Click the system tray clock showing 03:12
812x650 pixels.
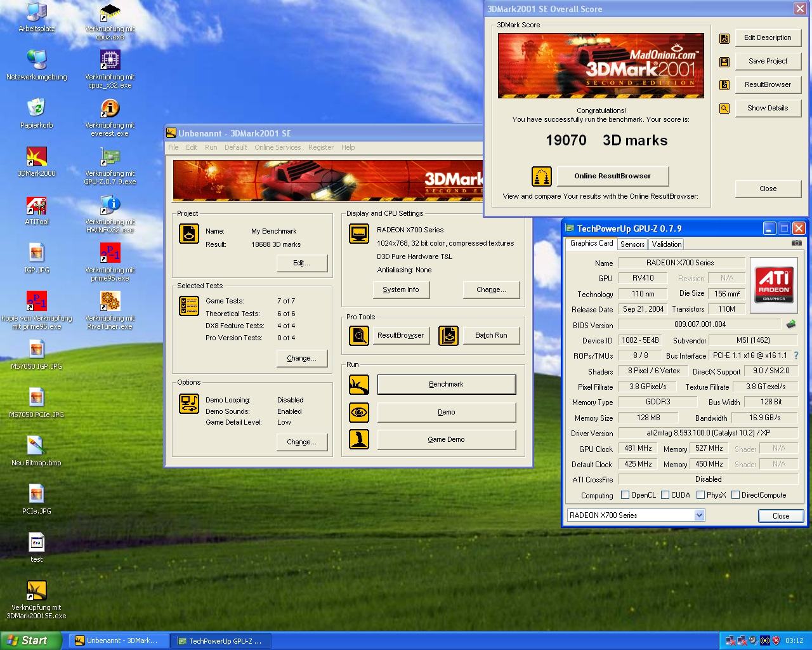pos(794,641)
